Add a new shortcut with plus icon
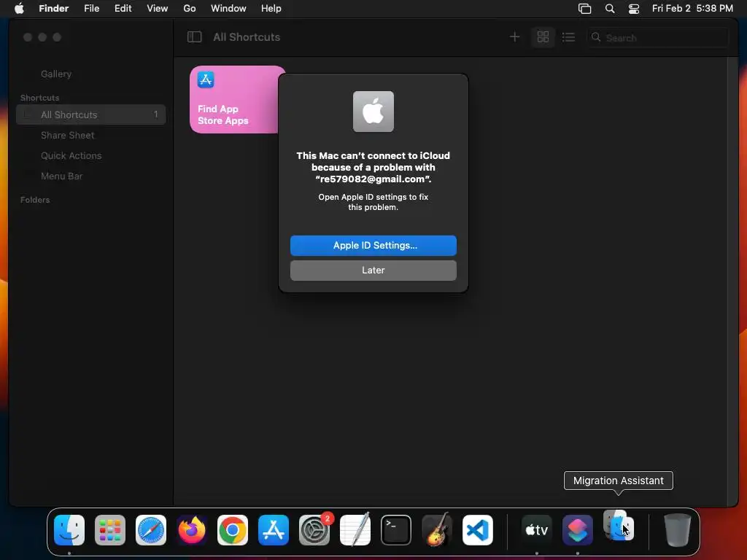 pos(514,37)
